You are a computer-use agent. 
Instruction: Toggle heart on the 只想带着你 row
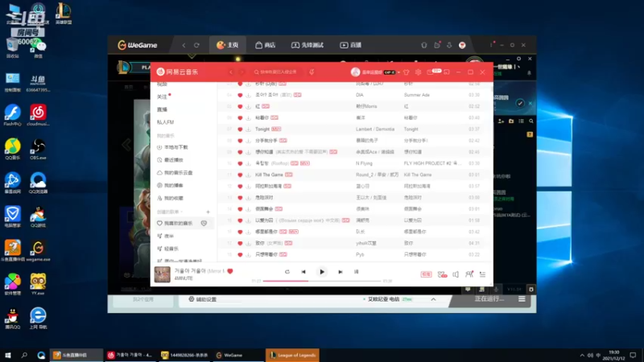[x=240, y=255]
